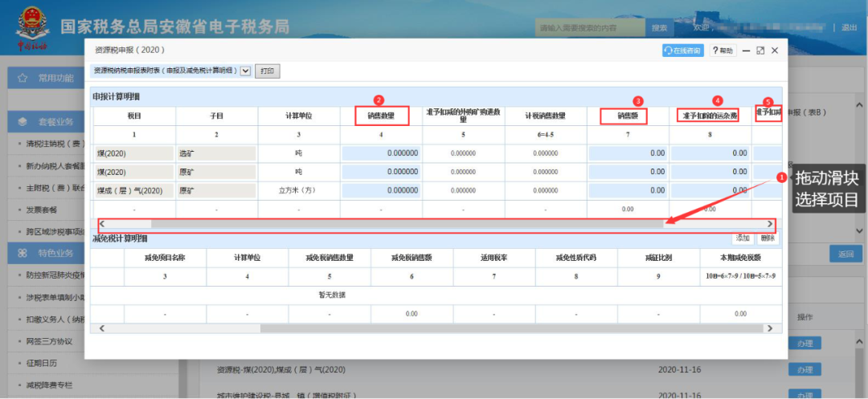Click the topmost 办理 button in background list
Image resolution: width=868 pixels, height=399 pixels.
pos(805,343)
